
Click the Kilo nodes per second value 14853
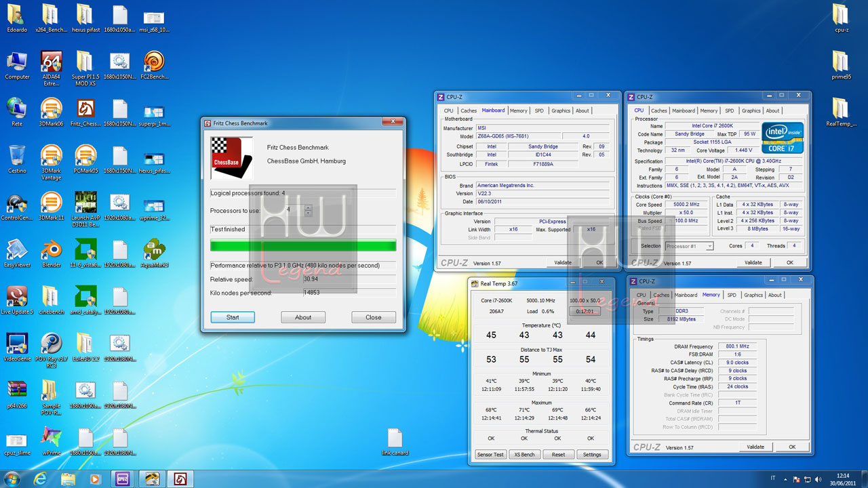point(349,293)
